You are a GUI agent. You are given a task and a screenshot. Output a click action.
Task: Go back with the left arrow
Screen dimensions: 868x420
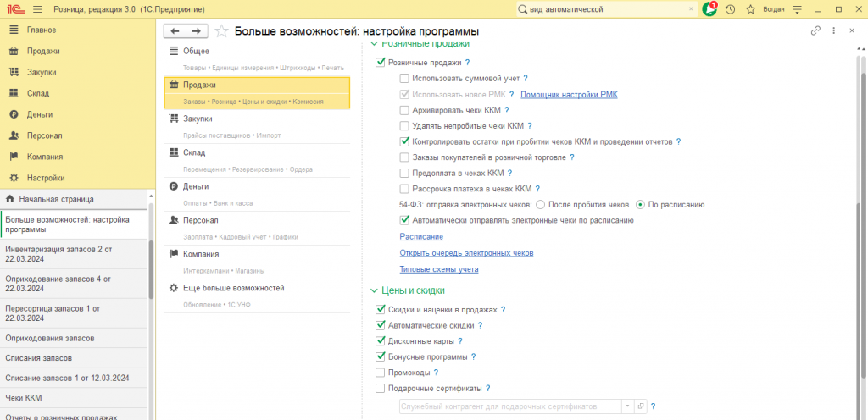pos(175,31)
